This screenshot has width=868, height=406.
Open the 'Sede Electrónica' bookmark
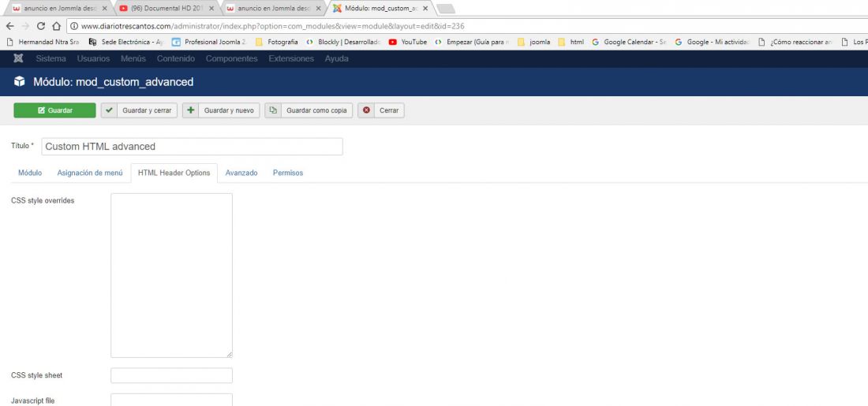126,42
